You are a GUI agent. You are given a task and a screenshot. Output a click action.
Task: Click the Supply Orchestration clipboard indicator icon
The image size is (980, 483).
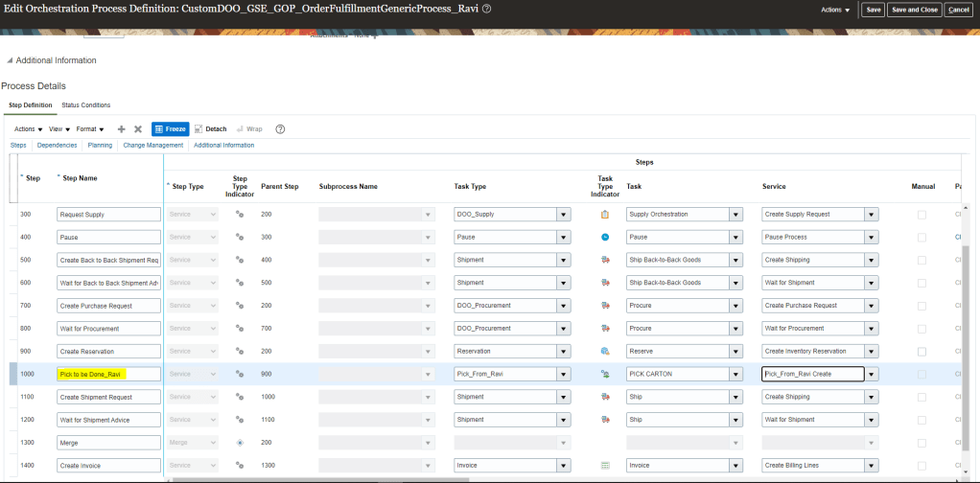pos(605,214)
